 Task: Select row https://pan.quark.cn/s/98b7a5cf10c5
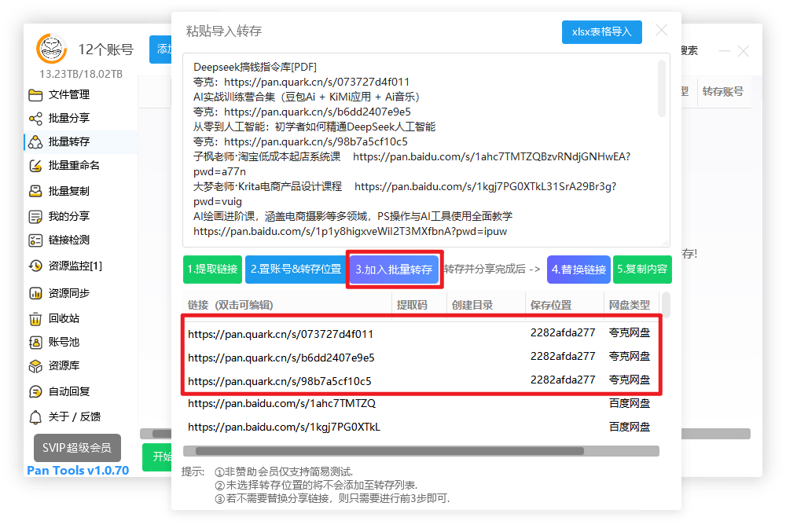(421, 380)
